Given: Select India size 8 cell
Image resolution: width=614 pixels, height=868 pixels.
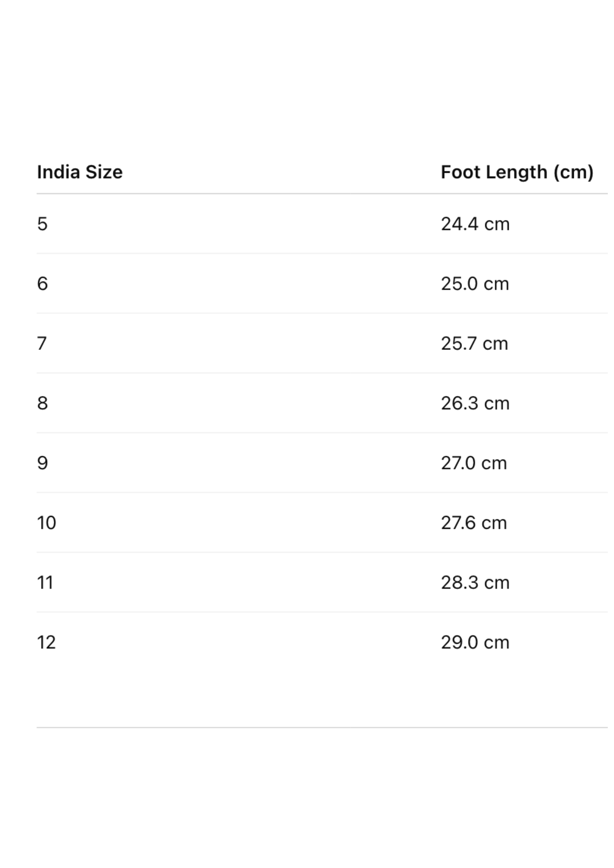Looking at the screenshot, I should click(43, 403).
